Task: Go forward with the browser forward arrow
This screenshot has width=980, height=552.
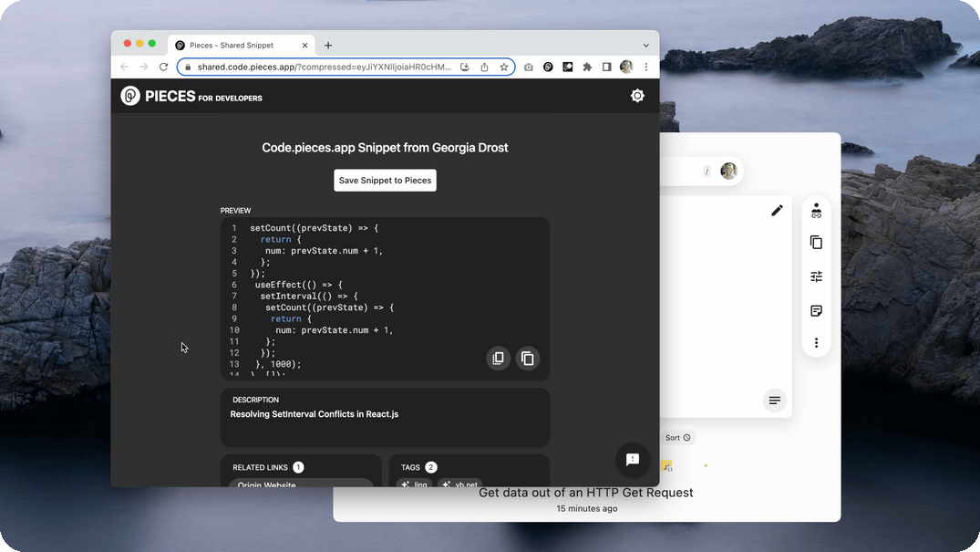Action: [144, 67]
